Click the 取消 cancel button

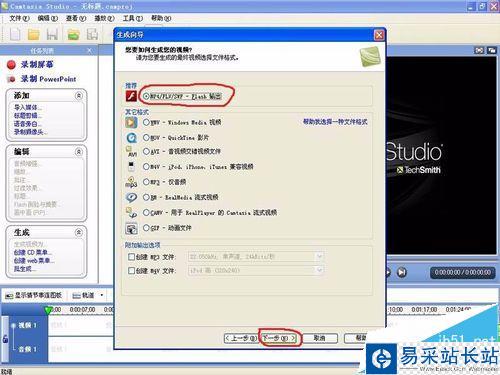coord(320,338)
